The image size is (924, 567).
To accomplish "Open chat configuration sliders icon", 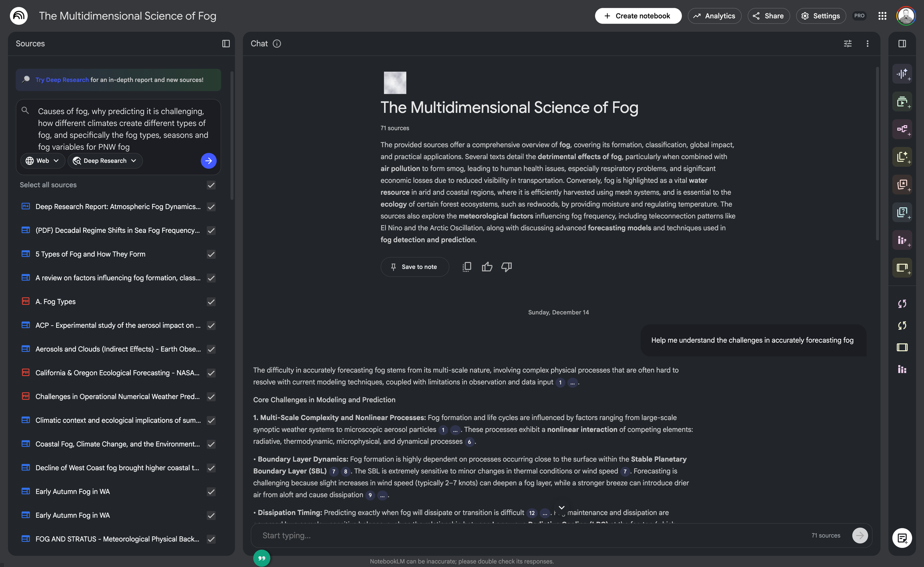I will coord(847,44).
